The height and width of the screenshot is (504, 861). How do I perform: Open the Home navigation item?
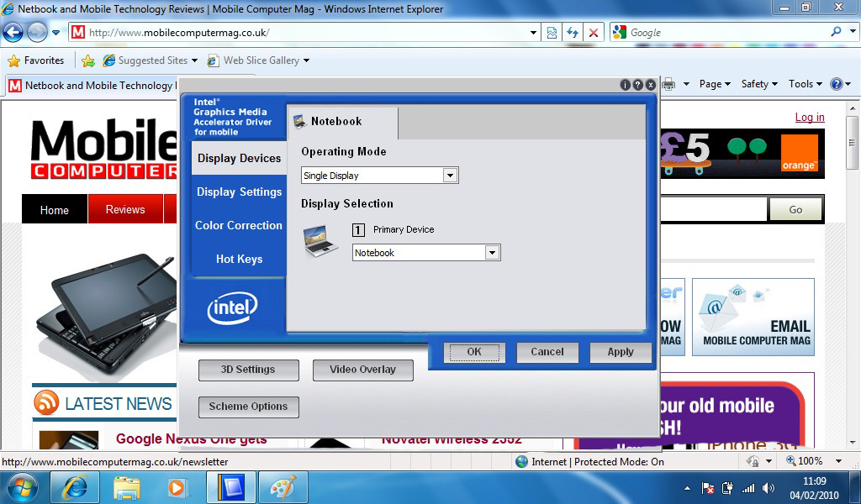(55, 209)
